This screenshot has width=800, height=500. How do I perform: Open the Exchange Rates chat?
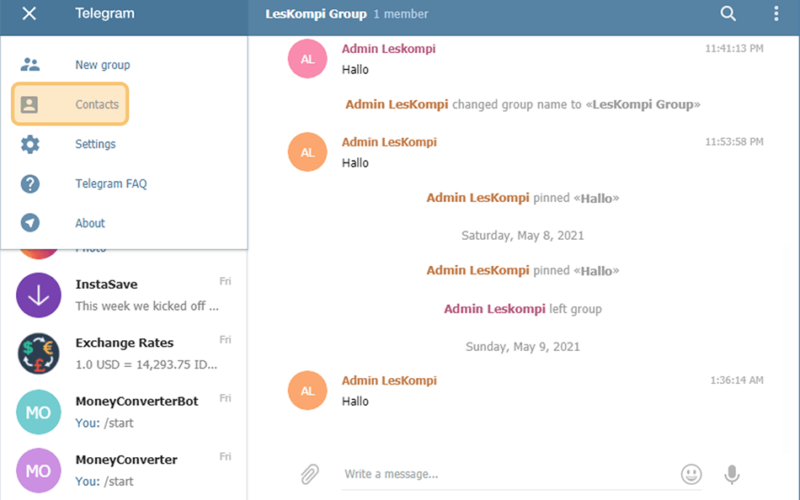pyautogui.click(x=124, y=354)
